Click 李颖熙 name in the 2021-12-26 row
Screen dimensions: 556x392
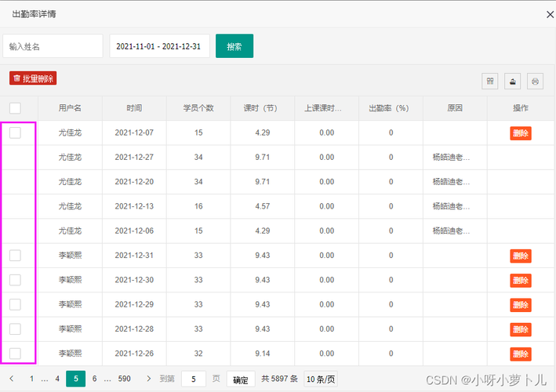(x=70, y=354)
